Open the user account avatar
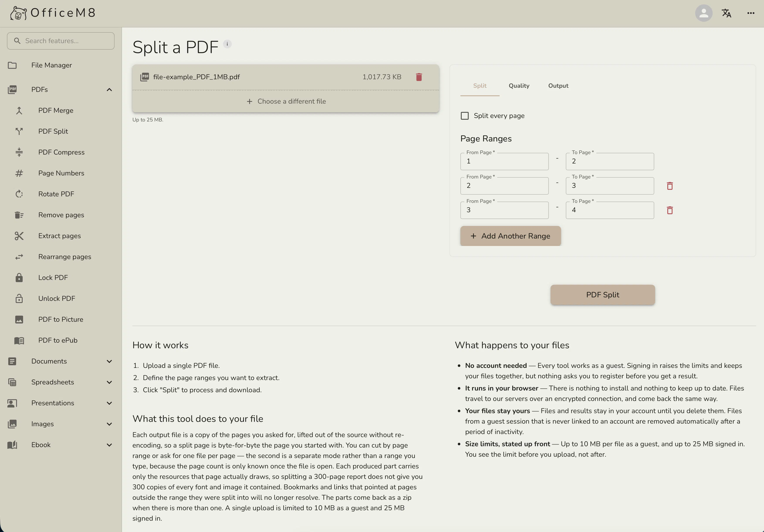Viewport: 764px width, 532px height. [703, 13]
